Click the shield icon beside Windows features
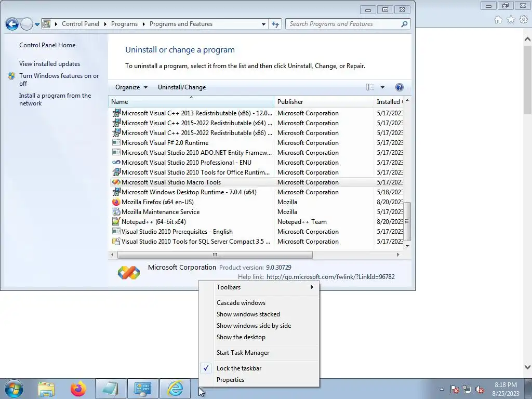This screenshot has width=532, height=399. pyautogui.click(x=11, y=76)
